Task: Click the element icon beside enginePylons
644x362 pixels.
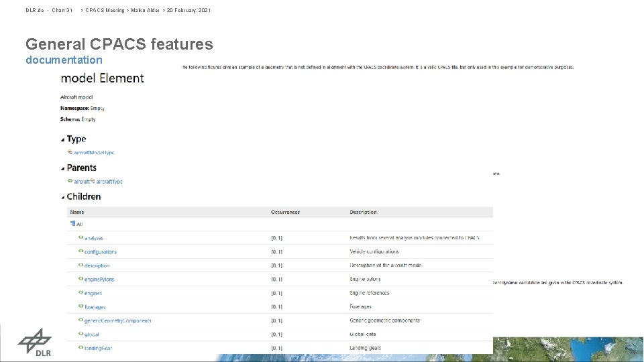Action: tap(81, 279)
